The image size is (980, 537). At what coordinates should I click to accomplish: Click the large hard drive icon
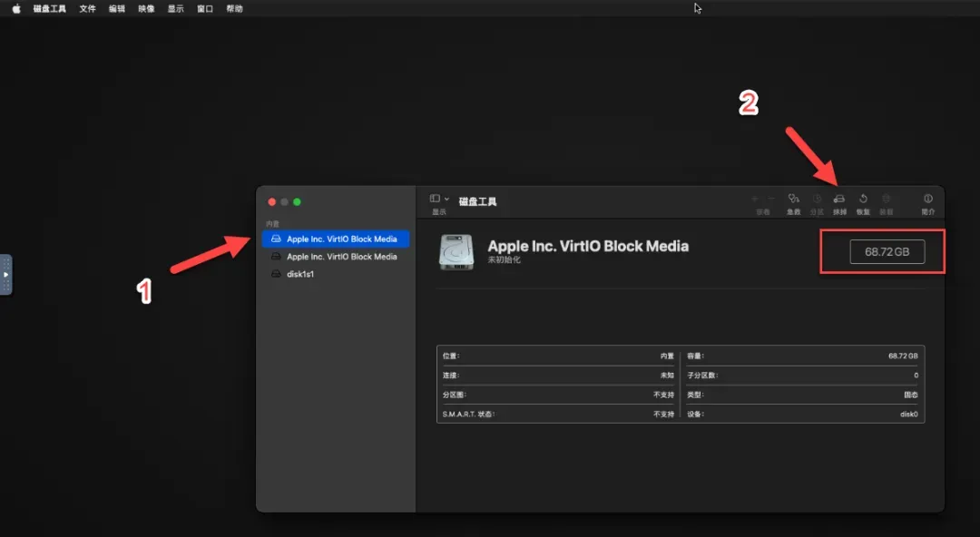tap(456, 252)
